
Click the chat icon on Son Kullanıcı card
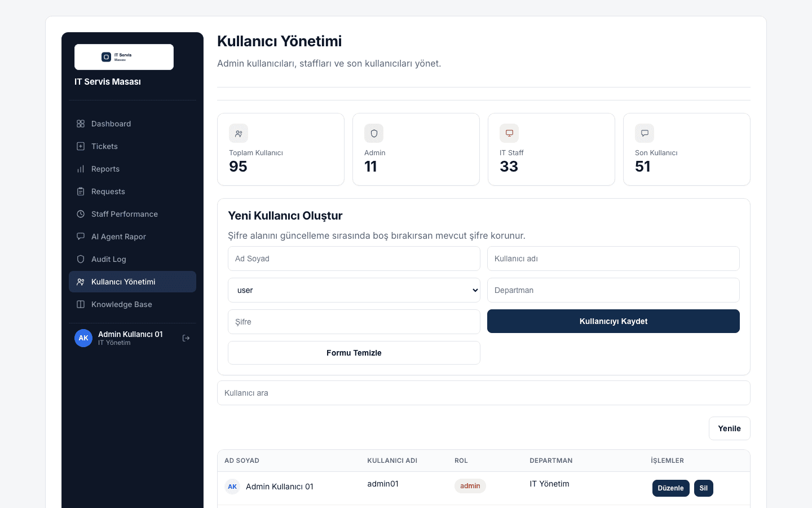(645, 133)
